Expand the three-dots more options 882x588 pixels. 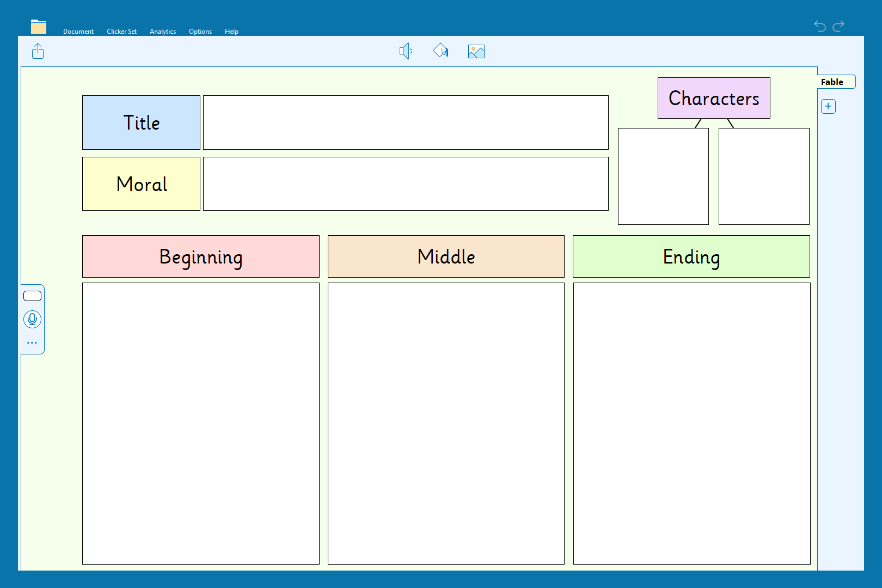[x=32, y=343]
